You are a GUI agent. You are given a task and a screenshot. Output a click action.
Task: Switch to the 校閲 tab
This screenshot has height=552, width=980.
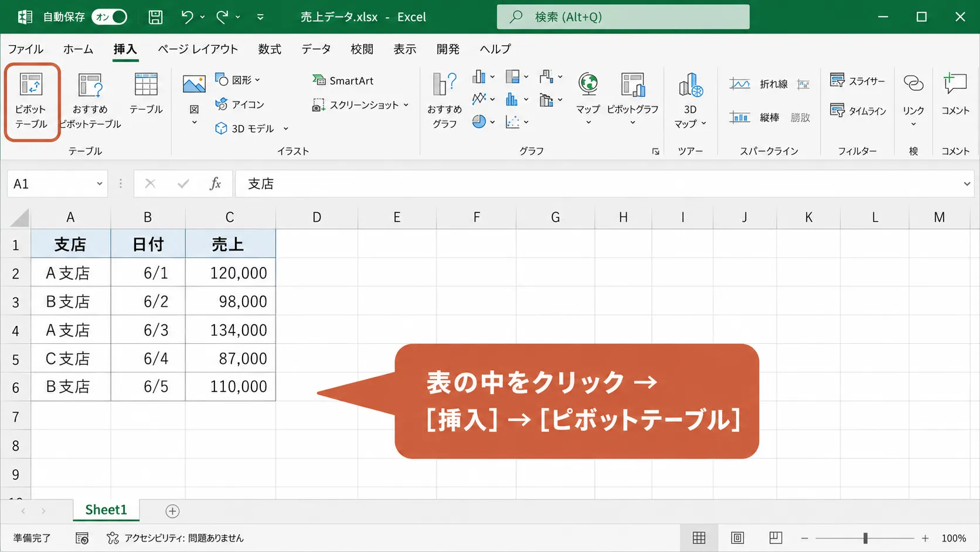362,49
